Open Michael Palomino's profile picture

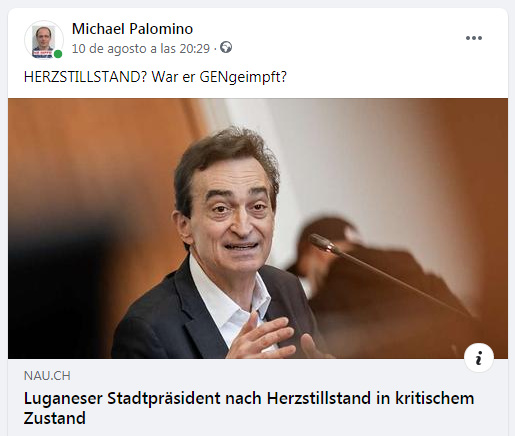tap(44, 40)
